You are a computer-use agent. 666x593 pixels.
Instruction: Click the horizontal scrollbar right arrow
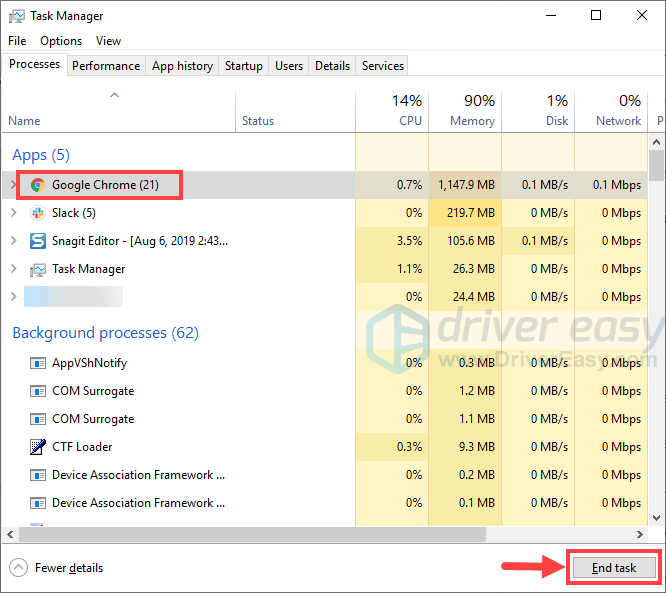(640, 534)
